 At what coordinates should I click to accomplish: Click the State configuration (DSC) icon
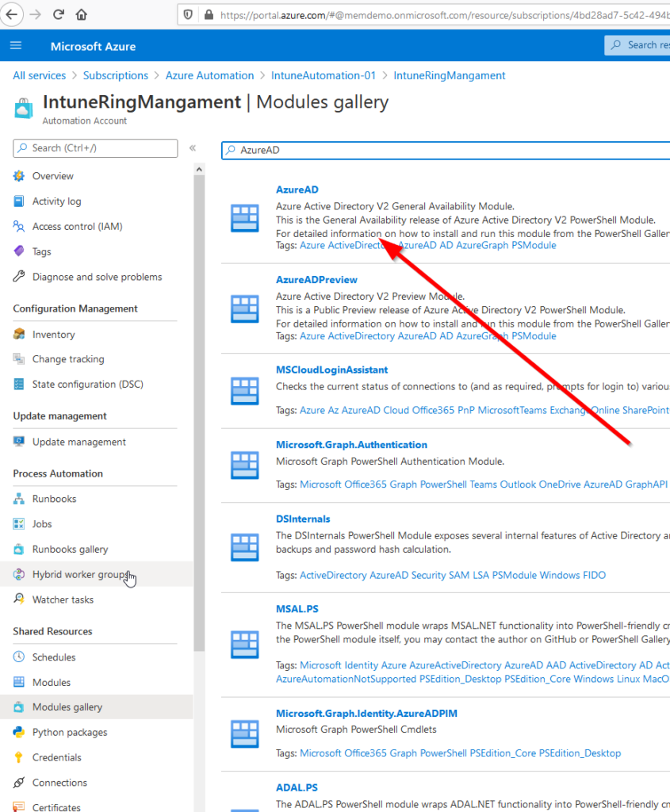[x=19, y=385]
